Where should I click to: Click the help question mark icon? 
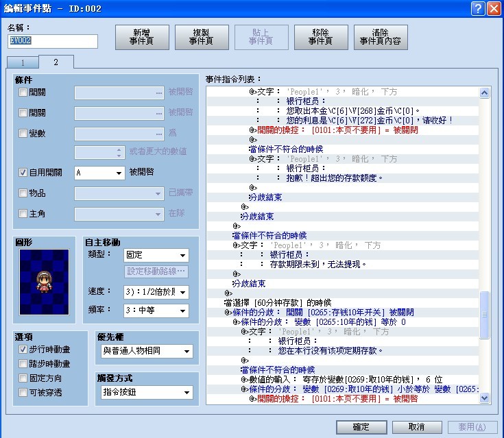click(478, 9)
